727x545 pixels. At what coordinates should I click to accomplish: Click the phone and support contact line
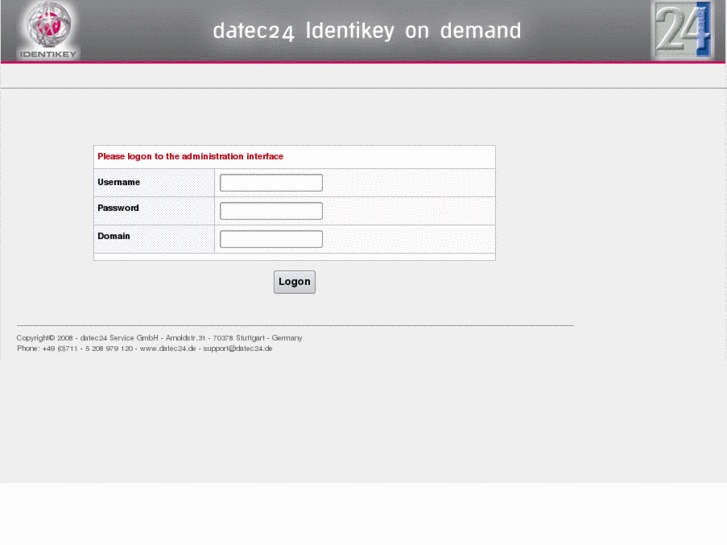[145, 348]
